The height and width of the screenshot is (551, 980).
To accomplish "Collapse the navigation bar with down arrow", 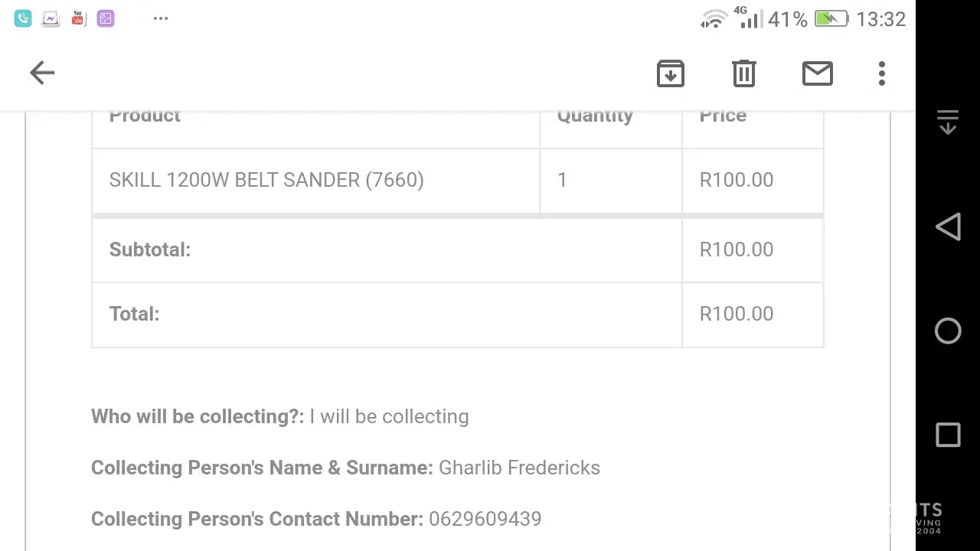I will tap(948, 122).
